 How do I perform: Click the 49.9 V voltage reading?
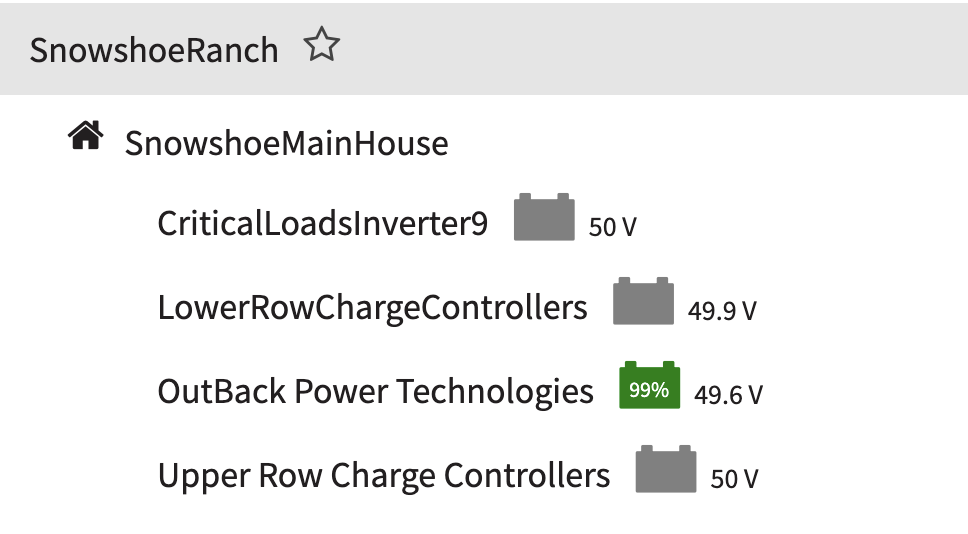click(x=722, y=311)
